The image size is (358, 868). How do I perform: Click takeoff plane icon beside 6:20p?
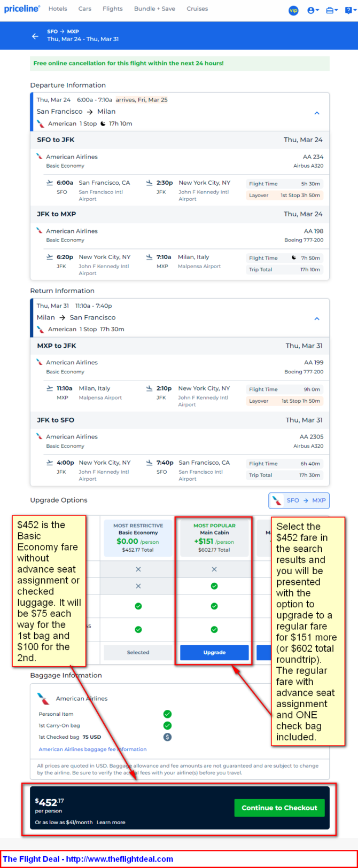coord(50,257)
